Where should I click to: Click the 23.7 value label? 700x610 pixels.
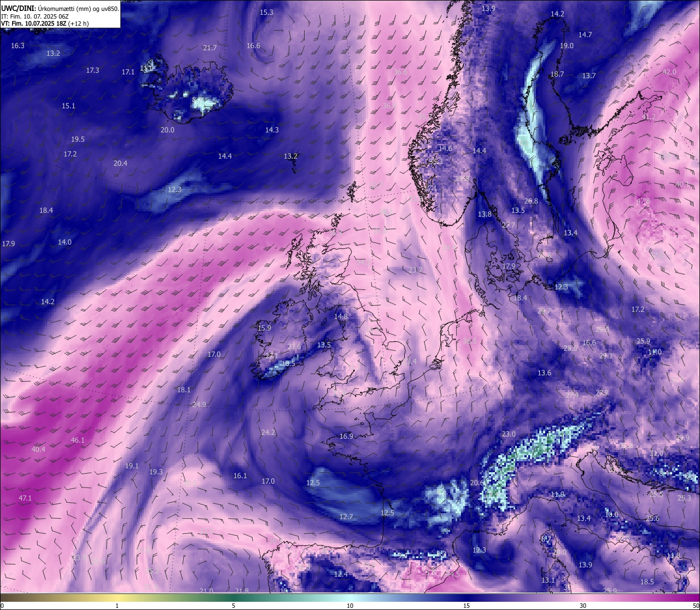tap(416, 270)
